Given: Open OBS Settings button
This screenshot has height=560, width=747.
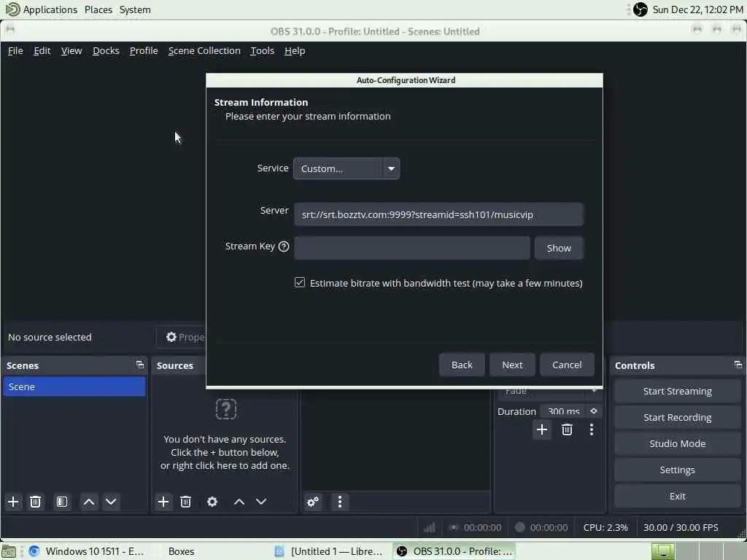Looking at the screenshot, I should pos(677,470).
